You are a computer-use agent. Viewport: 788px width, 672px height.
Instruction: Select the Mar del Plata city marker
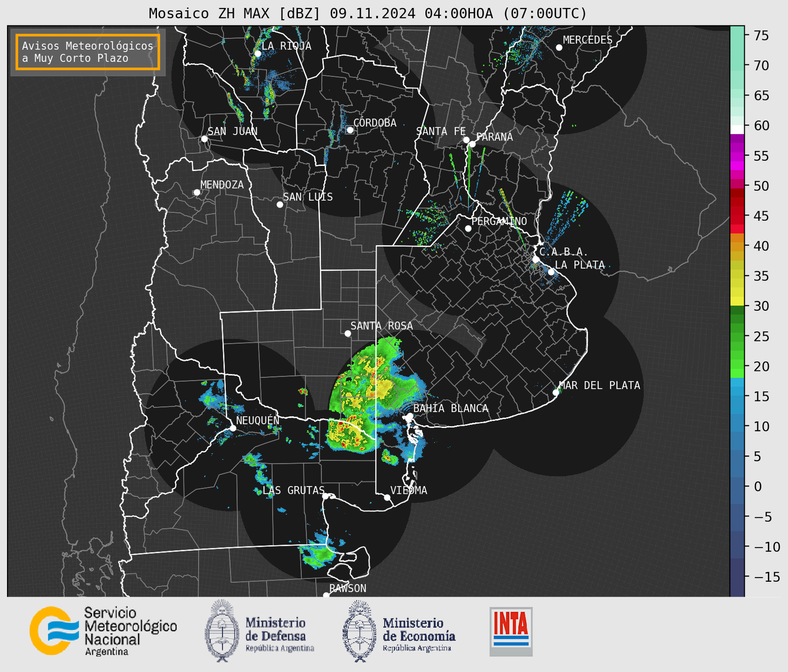tap(556, 393)
